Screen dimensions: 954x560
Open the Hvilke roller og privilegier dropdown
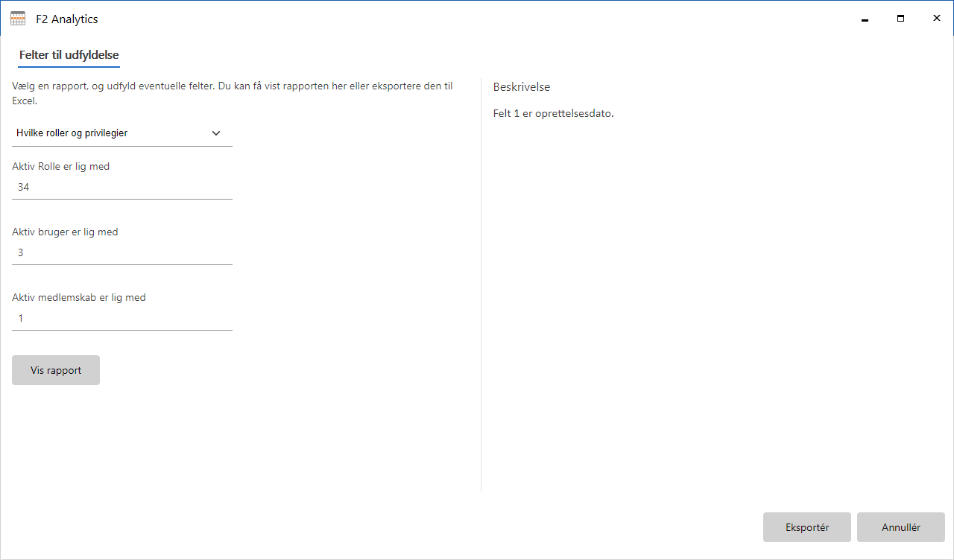click(x=112, y=133)
